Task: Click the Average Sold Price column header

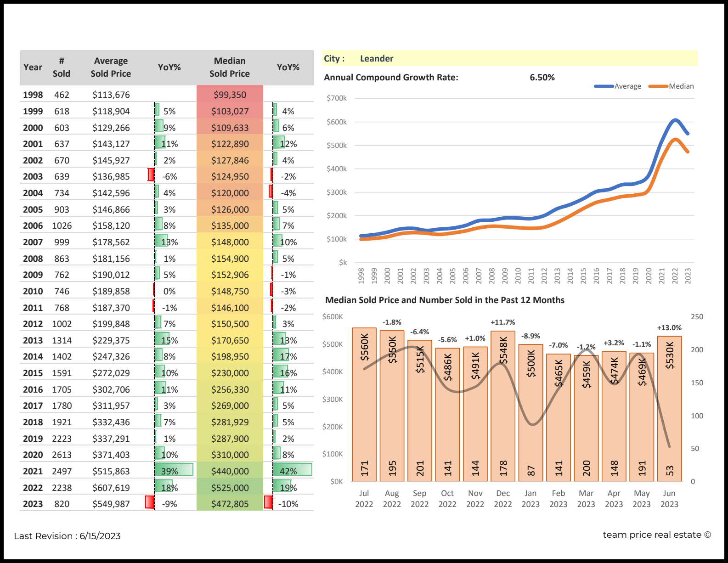Action: (111, 67)
